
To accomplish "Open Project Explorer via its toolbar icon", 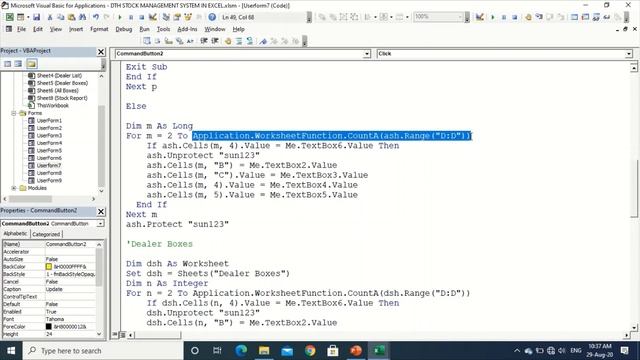I will [166, 17].
